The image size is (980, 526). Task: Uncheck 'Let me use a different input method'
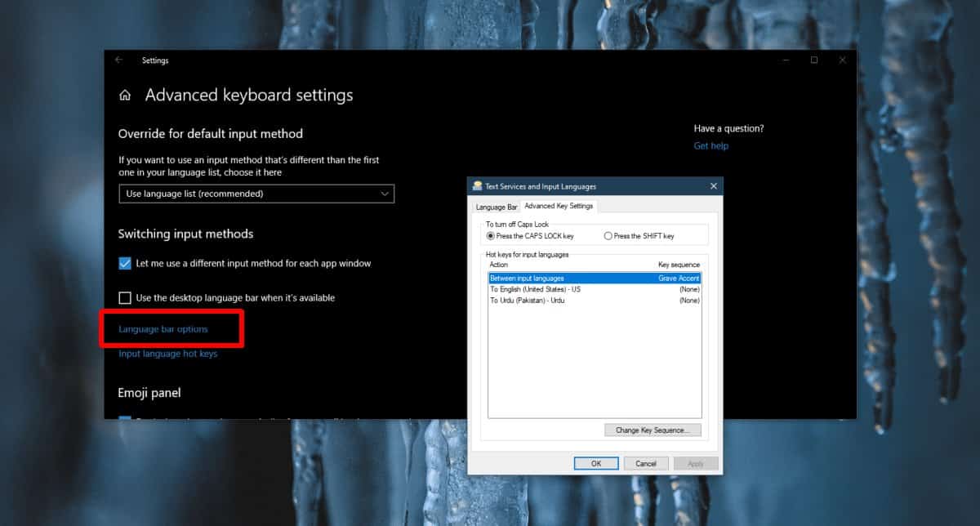point(125,263)
